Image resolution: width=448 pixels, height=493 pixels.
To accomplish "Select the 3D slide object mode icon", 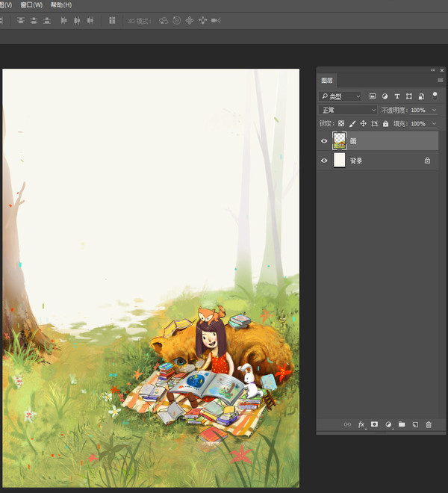I will [x=203, y=21].
